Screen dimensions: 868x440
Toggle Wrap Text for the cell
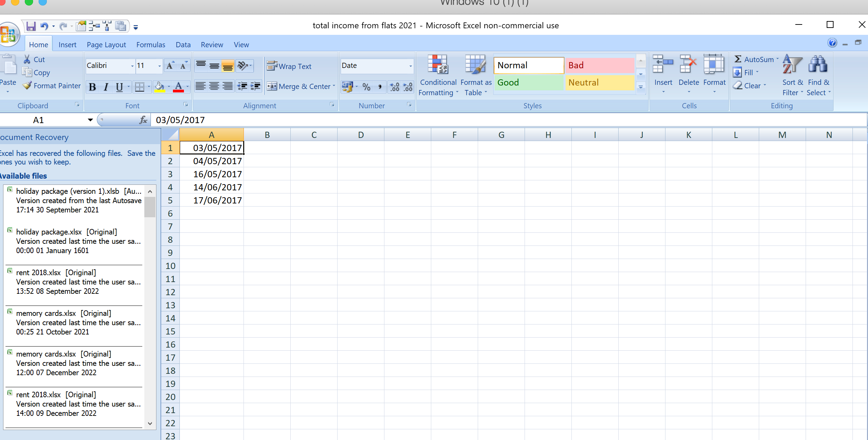[x=290, y=66]
